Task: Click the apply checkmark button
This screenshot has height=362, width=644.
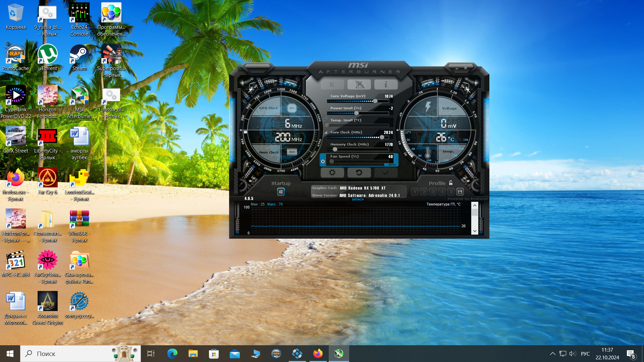Action: point(386,173)
